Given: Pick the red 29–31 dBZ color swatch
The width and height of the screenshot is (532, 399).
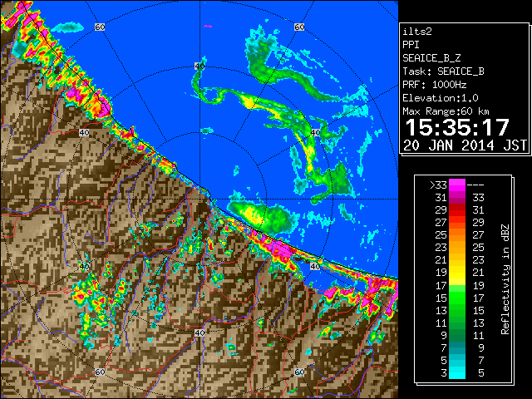Looking at the screenshot, I should pos(457,209).
